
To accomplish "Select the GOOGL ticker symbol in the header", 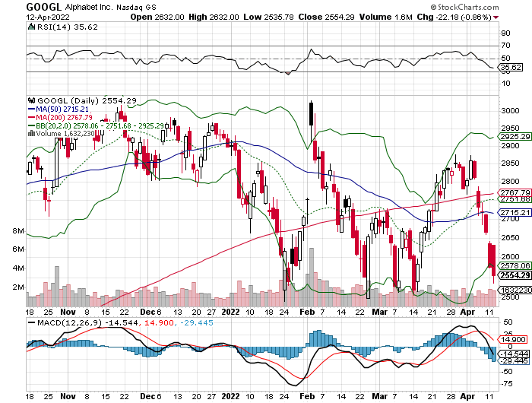I will click(x=44, y=7).
